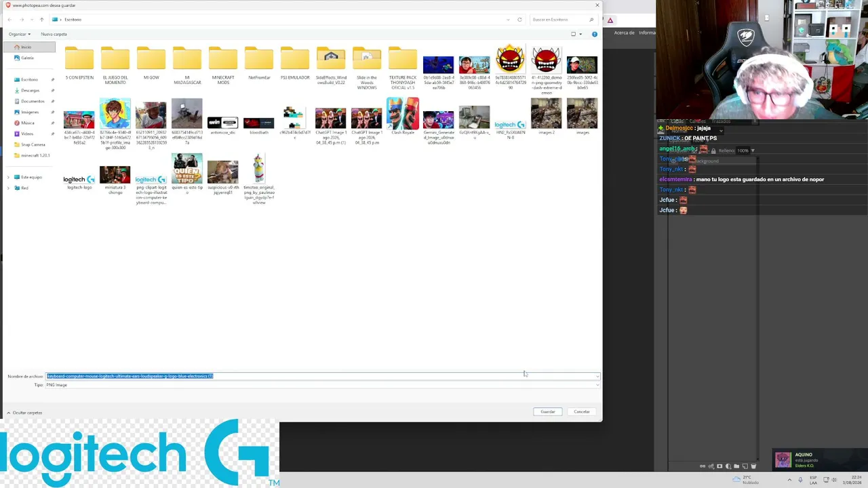The image size is (868, 488).
Task: Open the PS3 EMULADOR folder
Action: click(295, 64)
